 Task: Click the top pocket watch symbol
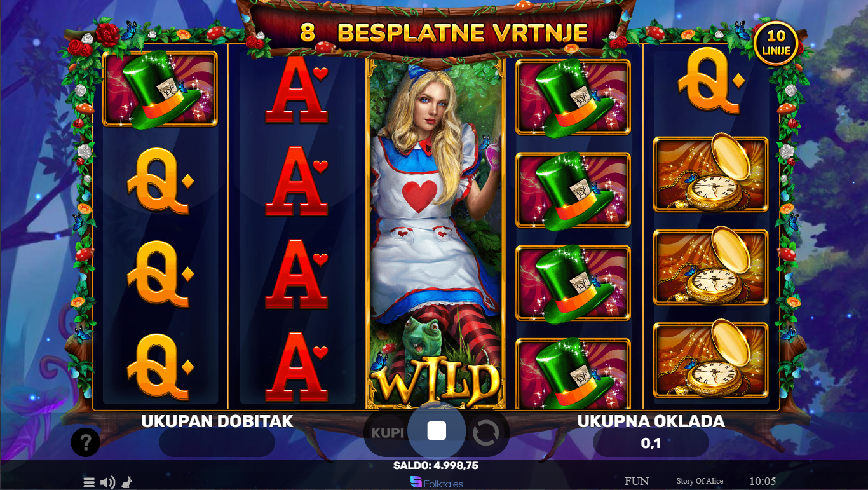711,174
